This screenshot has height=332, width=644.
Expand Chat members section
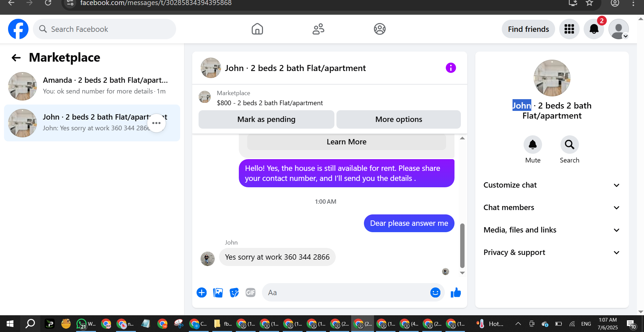coord(552,207)
